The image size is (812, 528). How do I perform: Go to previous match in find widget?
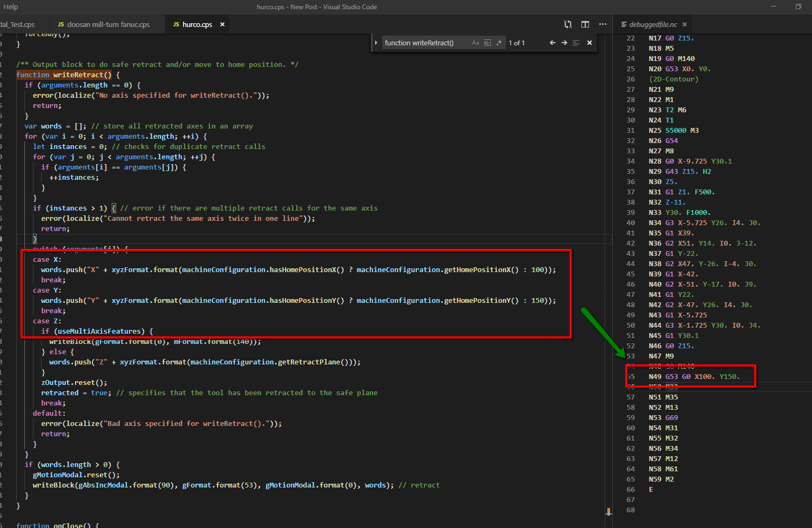pos(552,43)
